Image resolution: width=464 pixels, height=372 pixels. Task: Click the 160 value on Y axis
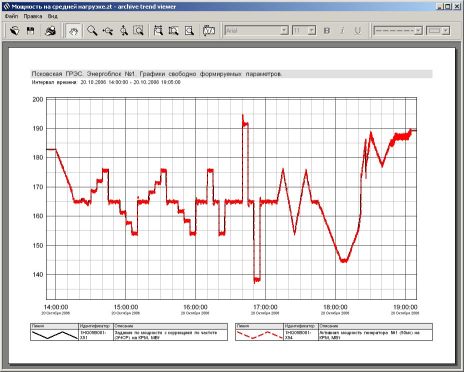point(38,216)
